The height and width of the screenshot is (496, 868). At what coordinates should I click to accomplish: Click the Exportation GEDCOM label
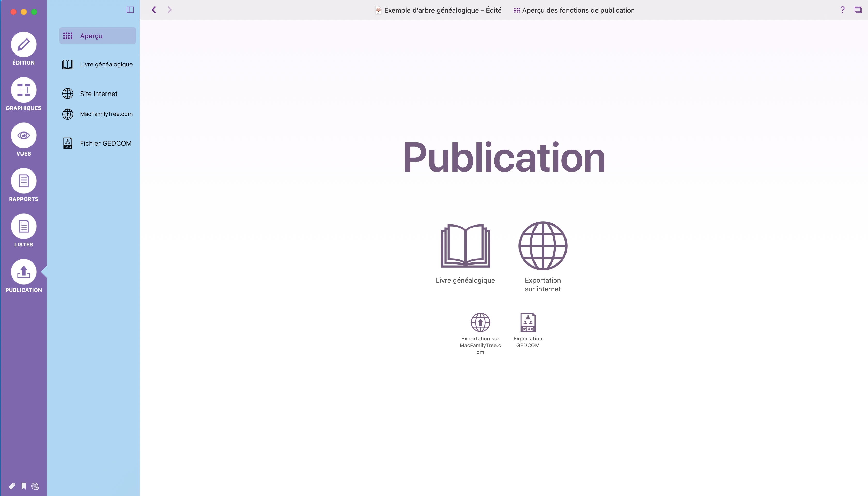point(528,342)
